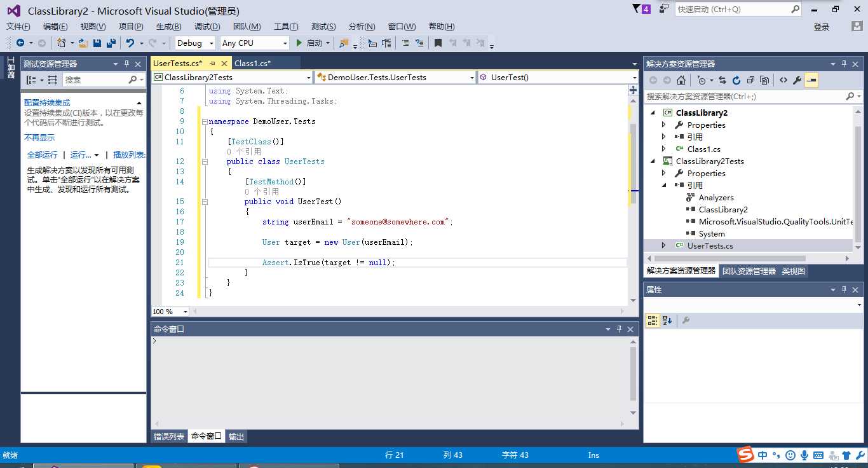Click the View Code angle-bracket icon
Viewport: 868px width, 468px height.
point(783,80)
